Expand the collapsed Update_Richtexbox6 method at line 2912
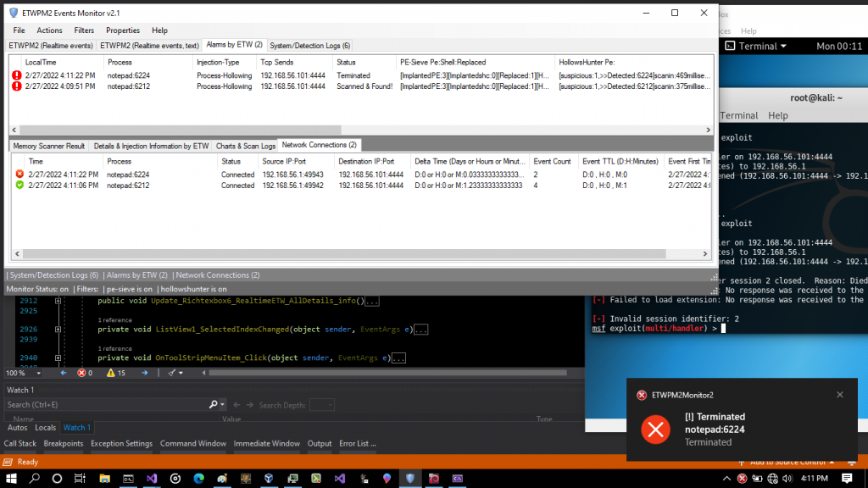Image resolution: width=868 pixels, height=488 pixels. tap(58, 301)
